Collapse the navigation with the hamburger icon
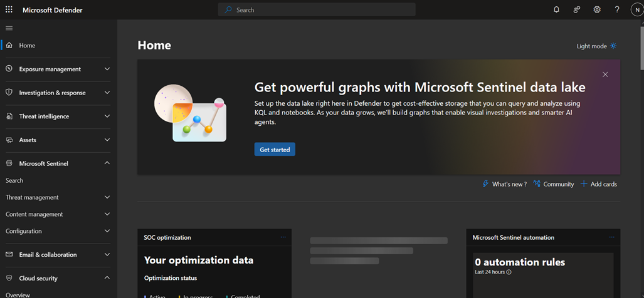 click(9, 28)
